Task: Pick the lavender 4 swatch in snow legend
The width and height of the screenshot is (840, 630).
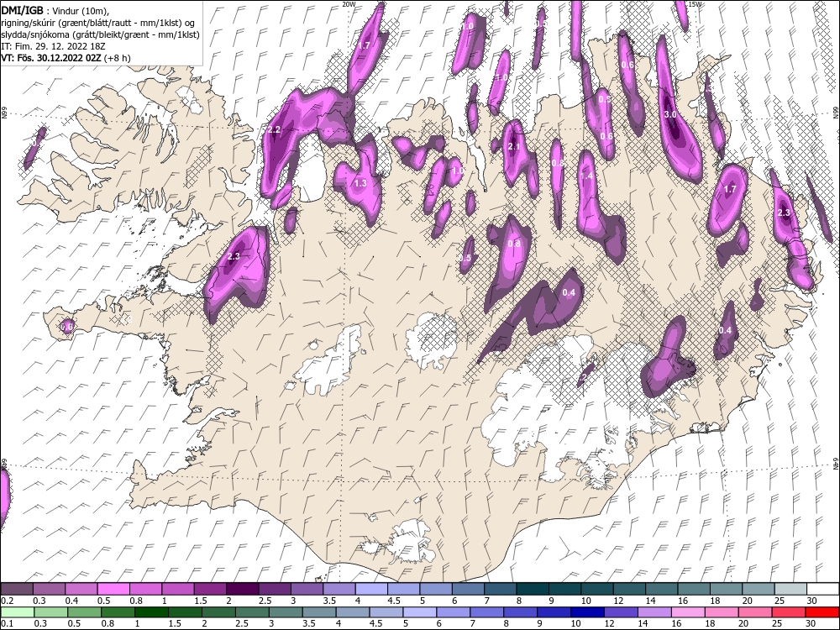Action: tap(371, 590)
